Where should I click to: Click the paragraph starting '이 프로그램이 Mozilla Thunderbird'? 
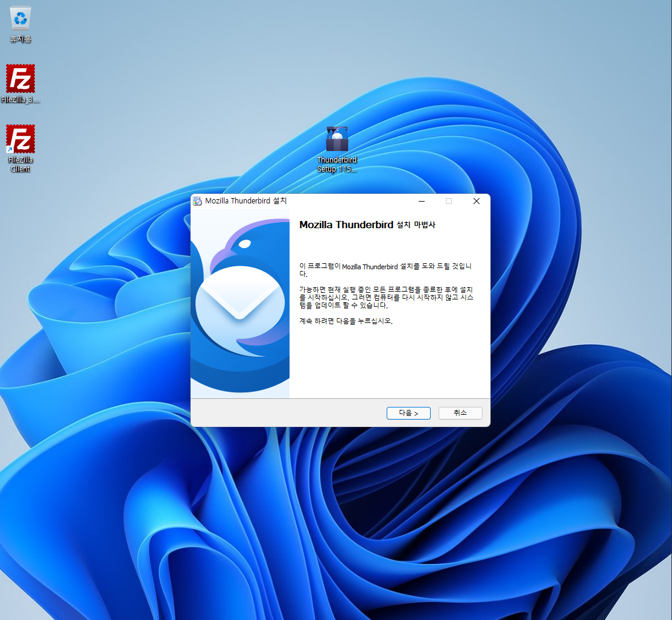coord(385,270)
